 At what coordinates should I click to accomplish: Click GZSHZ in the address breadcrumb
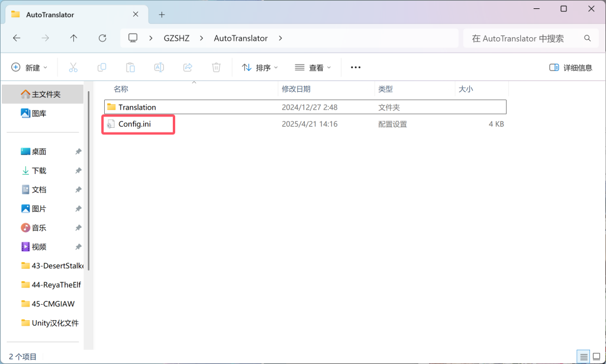(176, 38)
